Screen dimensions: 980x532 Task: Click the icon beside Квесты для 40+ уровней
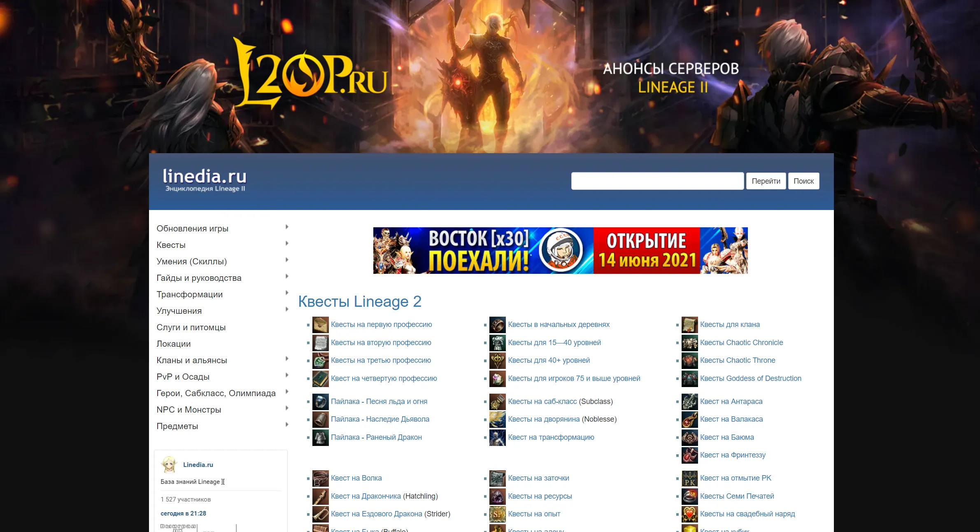coord(497,360)
